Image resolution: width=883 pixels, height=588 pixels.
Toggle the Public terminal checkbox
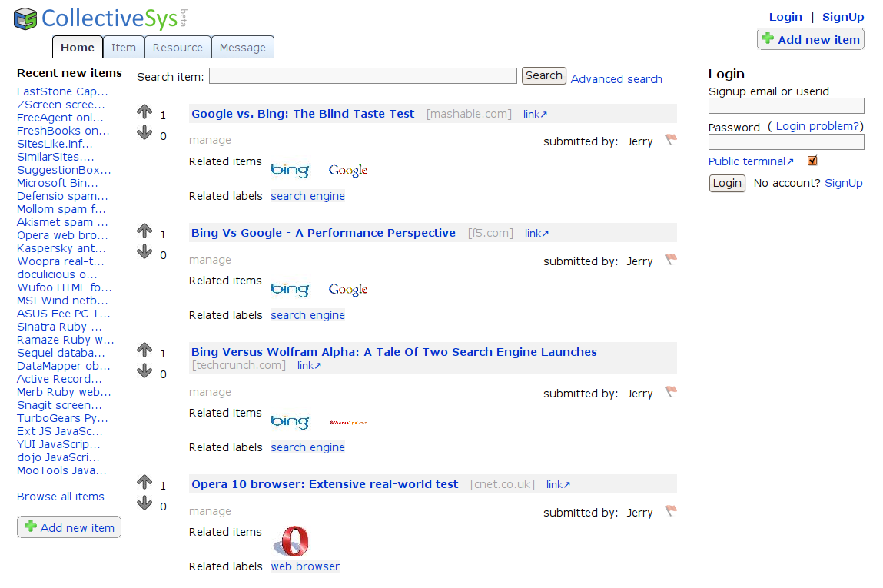pos(812,161)
